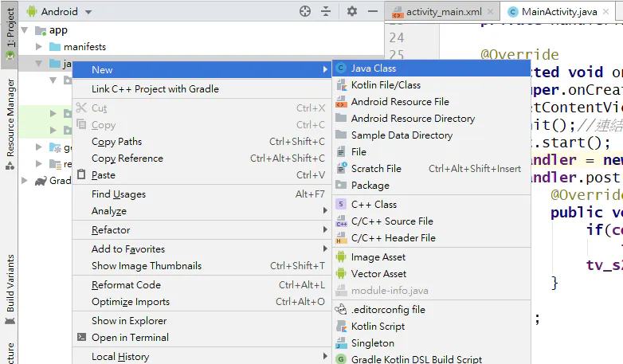Select the manifests folder label
Viewport: 623px width, 364px height.
[x=85, y=47]
